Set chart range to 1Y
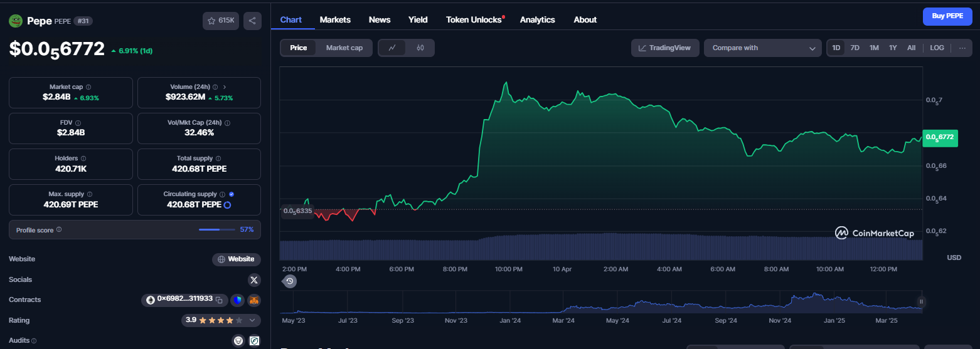The height and width of the screenshot is (349, 980). pyautogui.click(x=893, y=48)
